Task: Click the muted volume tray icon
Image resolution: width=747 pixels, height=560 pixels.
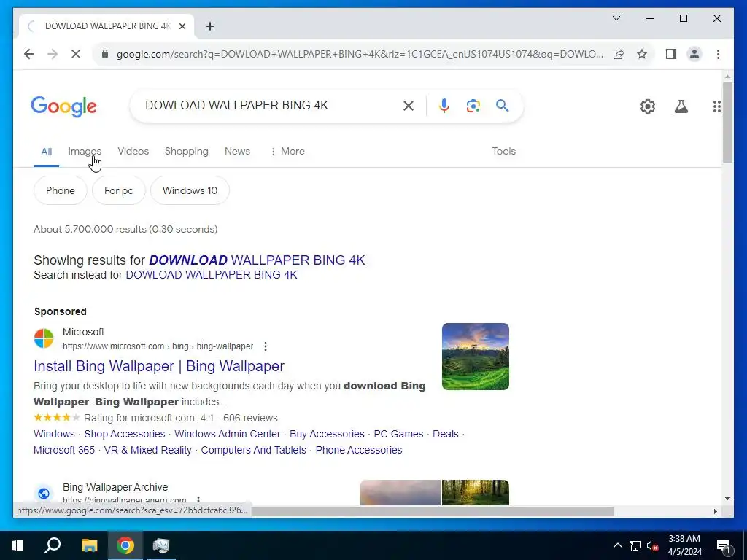Action: 652,545
